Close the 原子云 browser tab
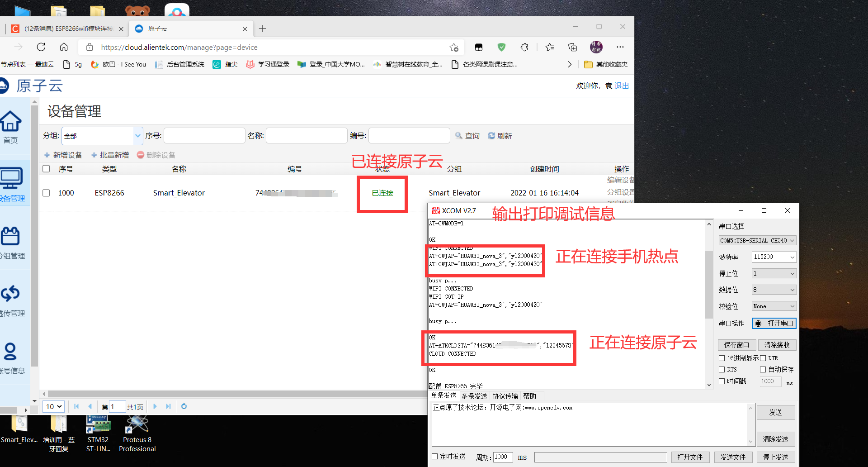 pos(245,29)
